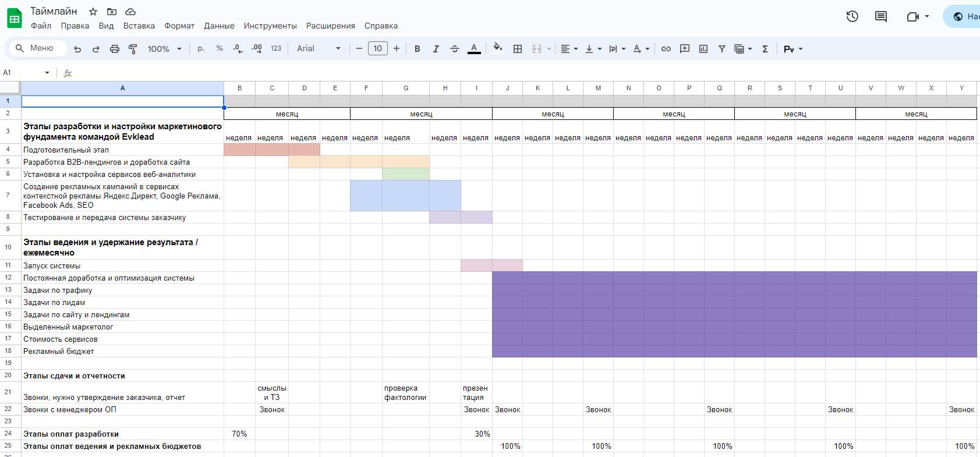Click the Таймлайн document title
The height and width of the screenshot is (457, 980).
54,11
